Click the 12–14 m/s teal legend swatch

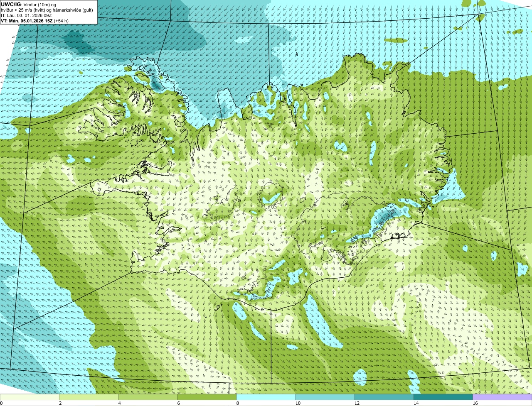click(x=384, y=397)
